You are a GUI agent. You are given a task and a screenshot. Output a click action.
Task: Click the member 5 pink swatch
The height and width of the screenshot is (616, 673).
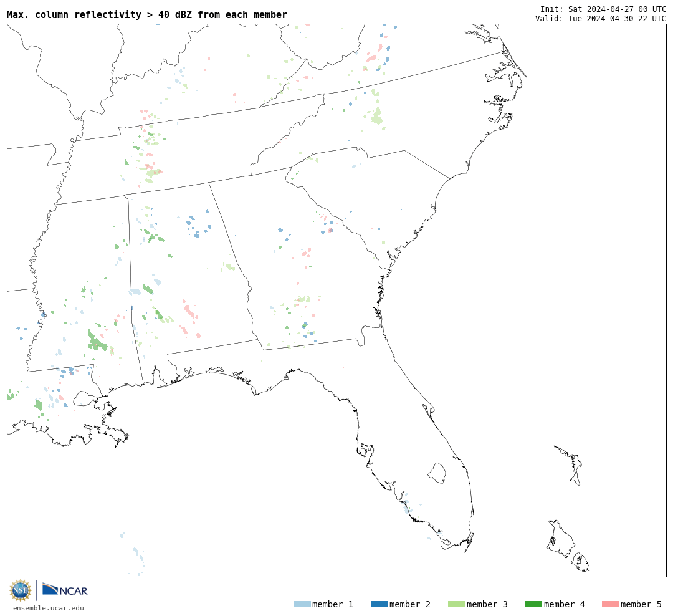tap(610, 604)
